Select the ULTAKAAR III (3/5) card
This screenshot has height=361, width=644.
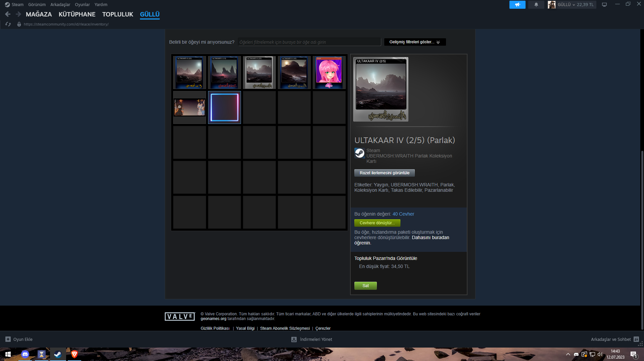pos(190,73)
